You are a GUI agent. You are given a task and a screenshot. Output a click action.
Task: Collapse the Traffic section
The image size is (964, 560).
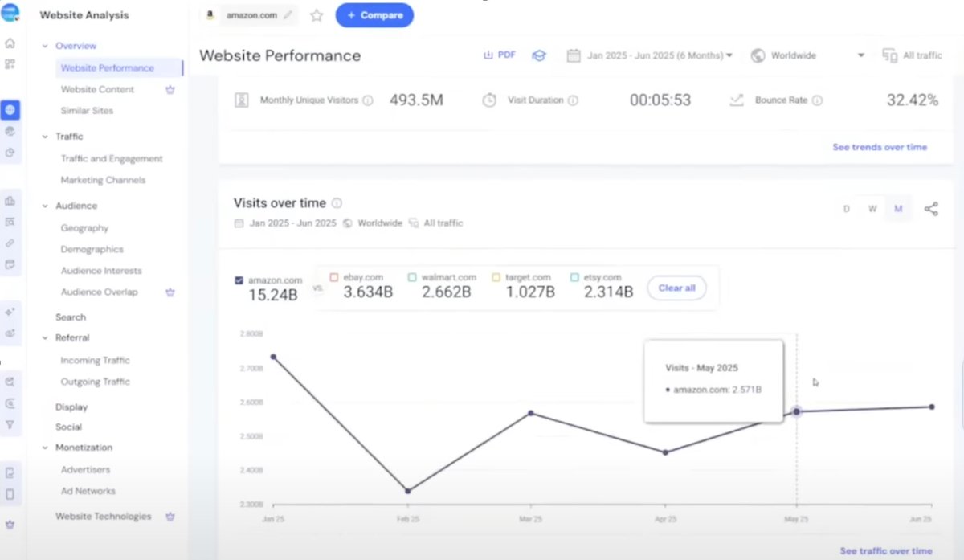tap(45, 137)
